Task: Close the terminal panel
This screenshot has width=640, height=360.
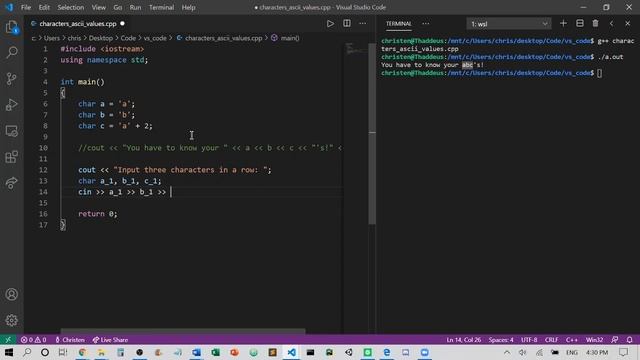Action: pyautogui.click(x=628, y=24)
